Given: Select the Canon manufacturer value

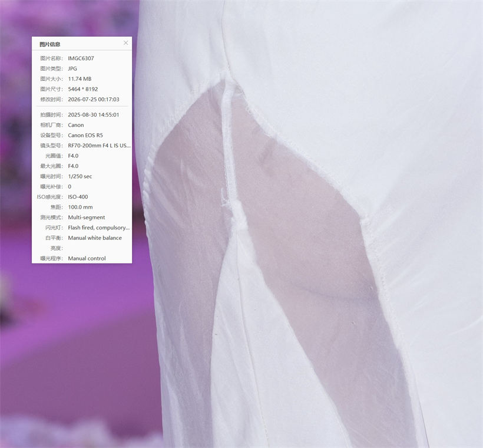Looking at the screenshot, I should point(76,125).
